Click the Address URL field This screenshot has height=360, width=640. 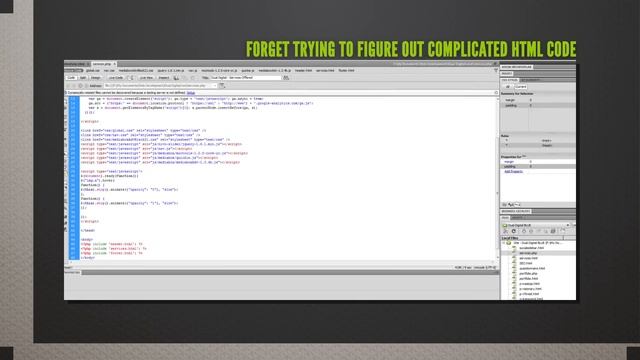coord(160,86)
